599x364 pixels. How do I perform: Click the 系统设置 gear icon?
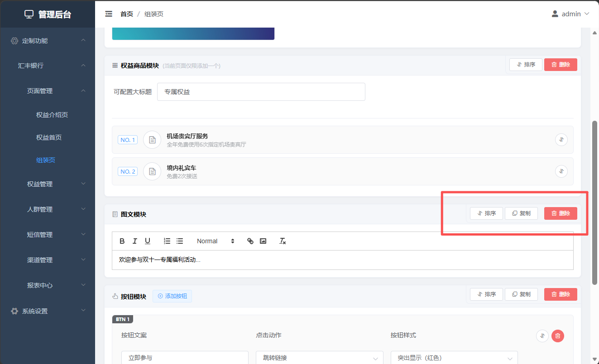tap(14, 311)
